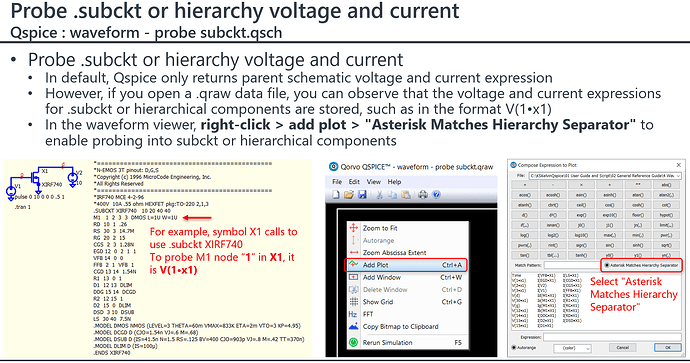The height and width of the screenshot is (363, 690).
Task: Click the New file toolbar icon
Action: click(x=336, y=194)
